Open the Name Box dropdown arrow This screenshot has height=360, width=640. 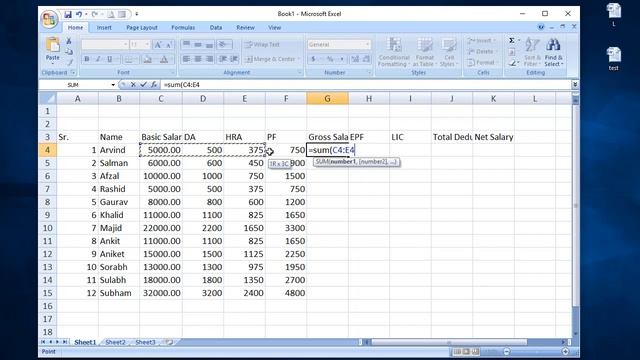click(113, 84)
